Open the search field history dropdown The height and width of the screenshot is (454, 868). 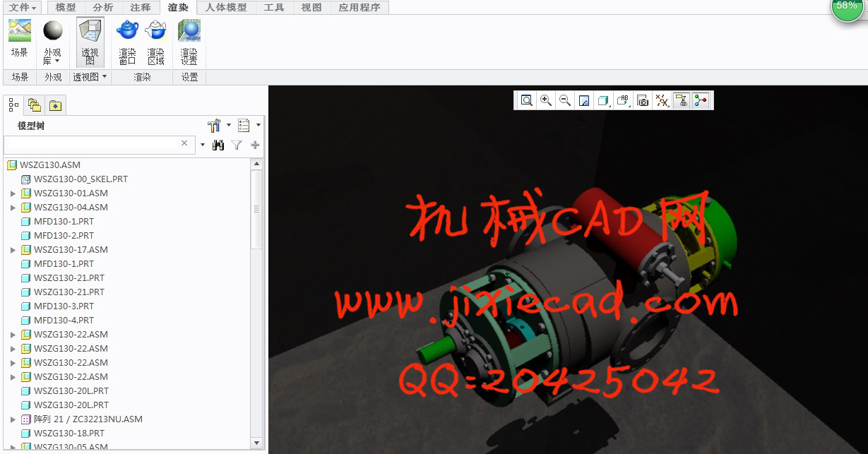point(202,145)
